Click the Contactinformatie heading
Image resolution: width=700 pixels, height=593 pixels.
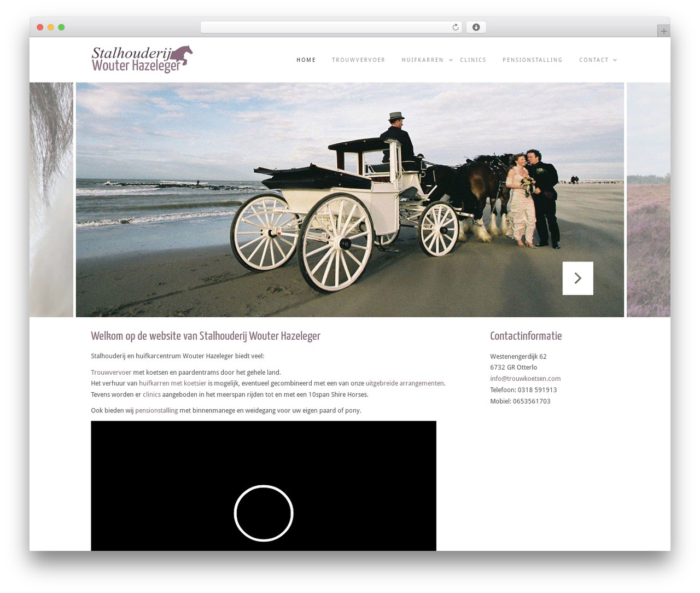pyautogui.click(x=526, y=336)
